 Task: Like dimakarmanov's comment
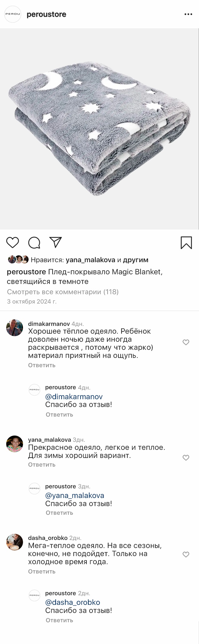coord(186,342)
